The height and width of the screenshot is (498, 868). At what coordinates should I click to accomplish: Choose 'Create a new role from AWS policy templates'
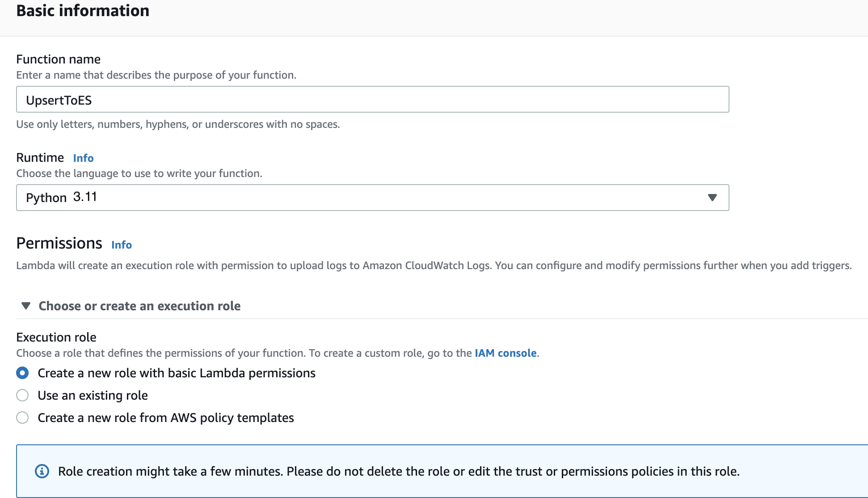pos(22,418)
